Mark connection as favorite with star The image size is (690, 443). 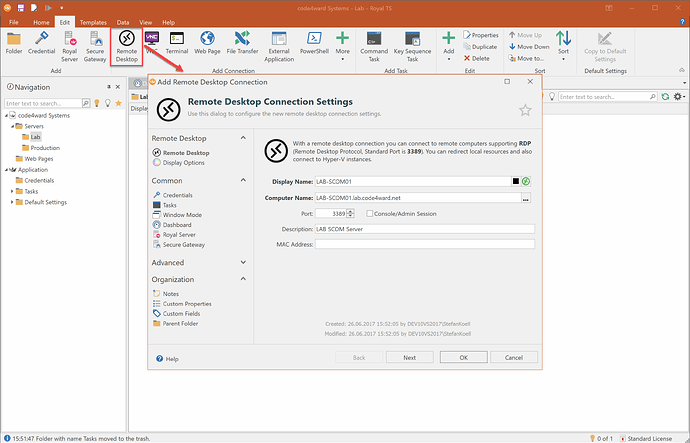525,110
